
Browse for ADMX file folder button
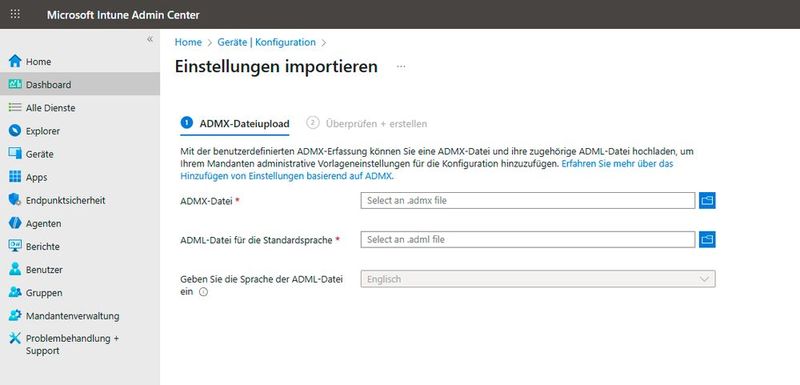pos(707,200)
